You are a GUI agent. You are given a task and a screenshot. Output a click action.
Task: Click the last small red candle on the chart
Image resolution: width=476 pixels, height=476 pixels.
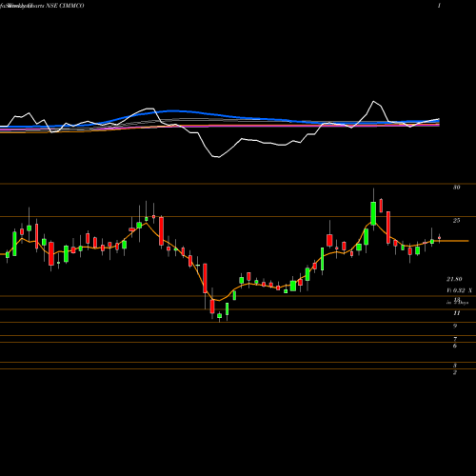439,238
